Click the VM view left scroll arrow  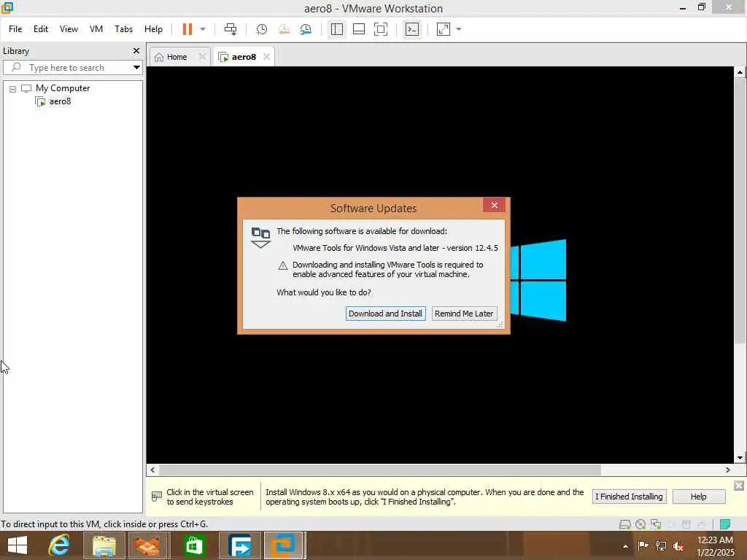click(x=152, y=470)
